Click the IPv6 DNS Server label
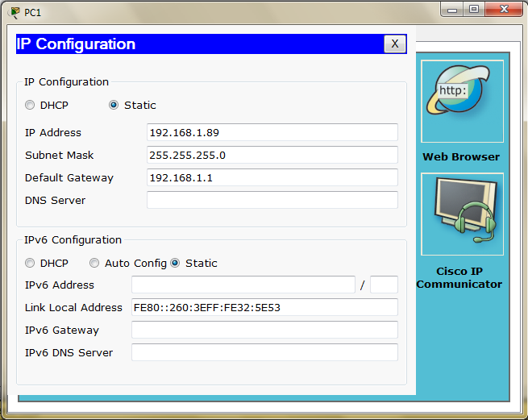This screenshot has height=420, width=528. coord(69,352)
